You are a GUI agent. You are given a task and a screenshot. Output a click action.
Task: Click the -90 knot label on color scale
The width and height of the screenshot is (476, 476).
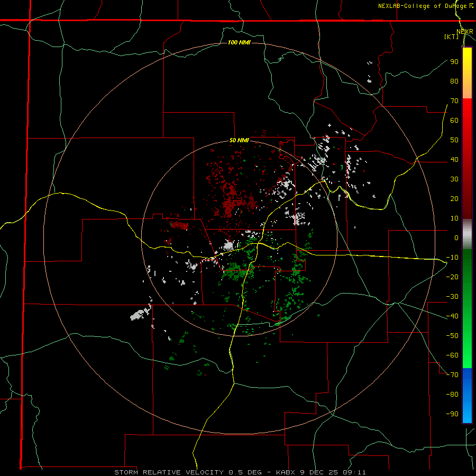point(452,414)
